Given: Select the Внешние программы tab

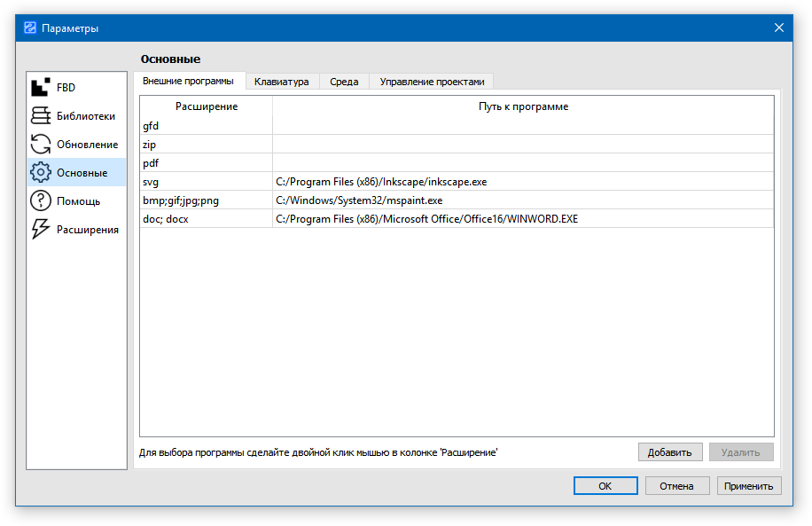Looking at the screenshot, I should click(x=188, y=81).
